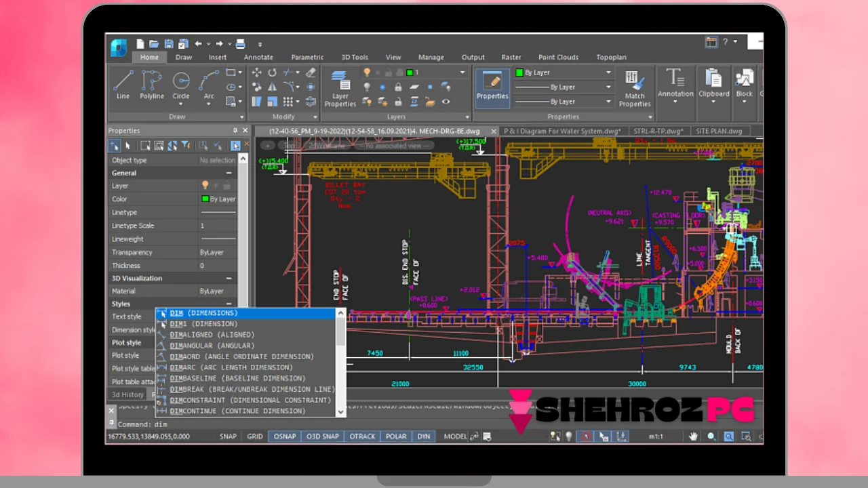Click the Redo arrow icon
868x488 pixels.
219,43
